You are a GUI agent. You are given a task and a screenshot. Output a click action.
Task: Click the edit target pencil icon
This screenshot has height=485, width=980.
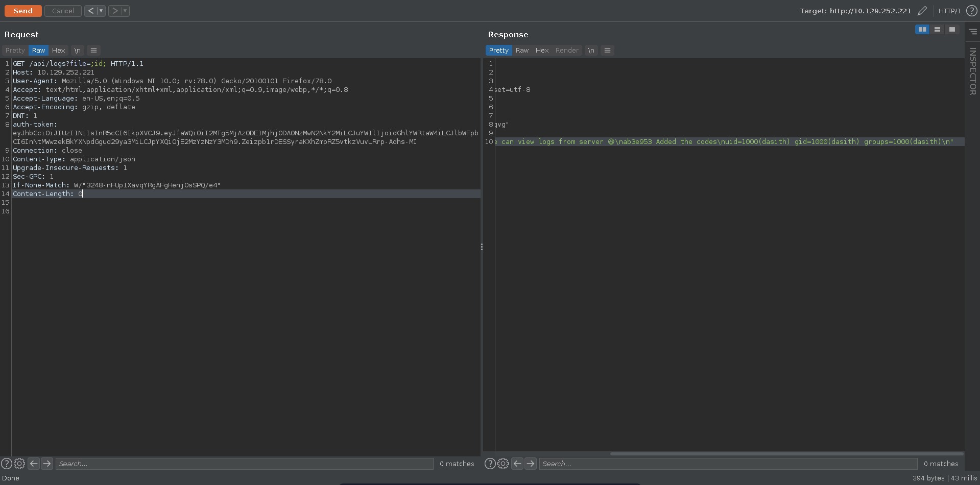coord(922,11)
